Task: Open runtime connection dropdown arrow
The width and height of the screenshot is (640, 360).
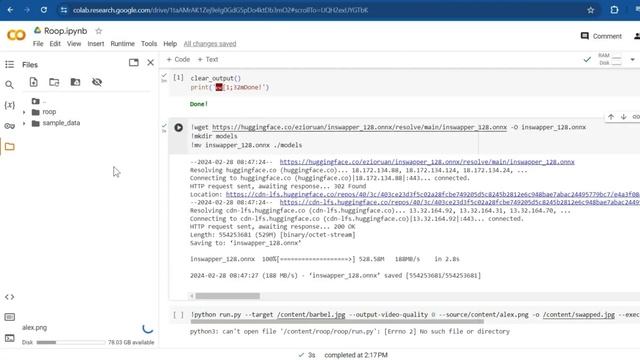Action: click(632, 60)
